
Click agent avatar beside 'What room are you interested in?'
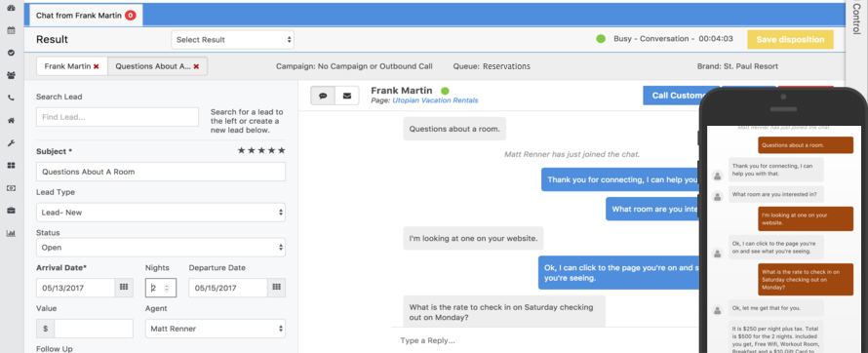click(718, 196)
